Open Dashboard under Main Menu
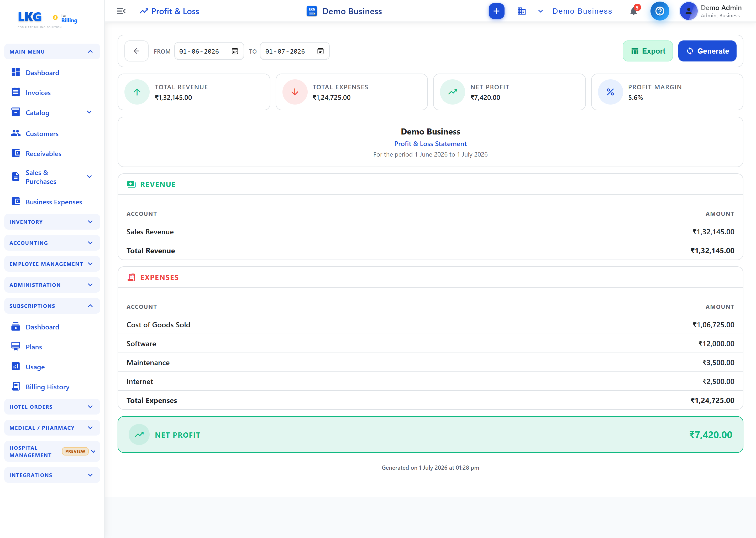The image size is (756, 538). pyautogui.click(x=52, y=73)
